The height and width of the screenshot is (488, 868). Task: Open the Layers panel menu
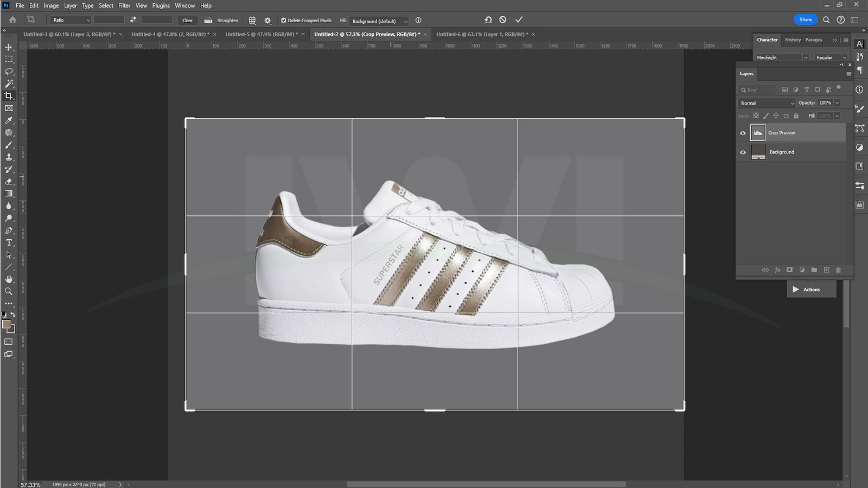pos(848,74)
